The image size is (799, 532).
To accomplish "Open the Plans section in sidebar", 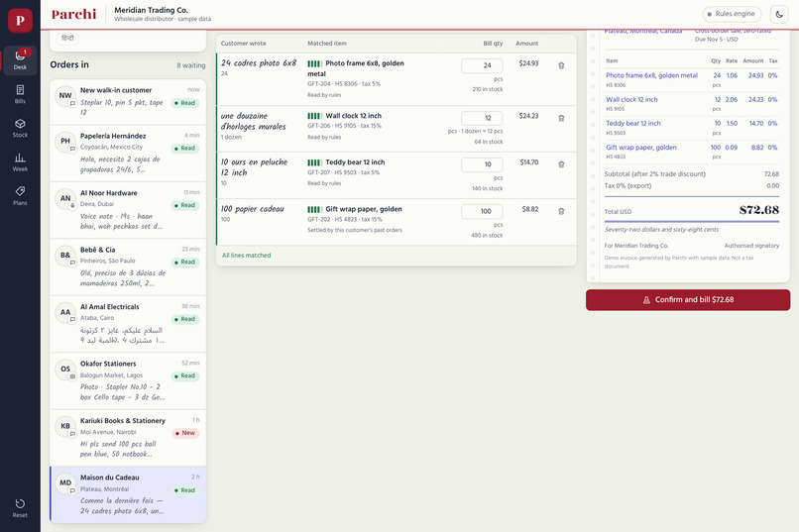I will click(x=20, y=196).
